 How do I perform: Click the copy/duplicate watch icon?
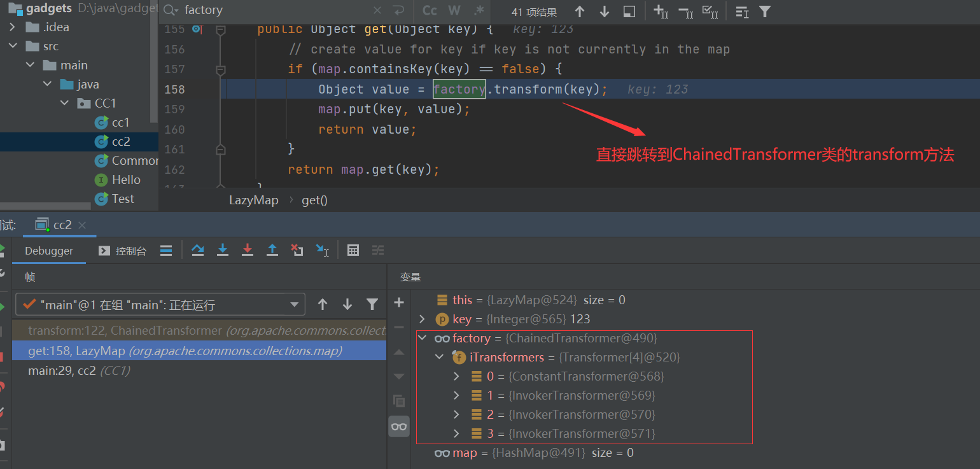click(x=399, y=401)
